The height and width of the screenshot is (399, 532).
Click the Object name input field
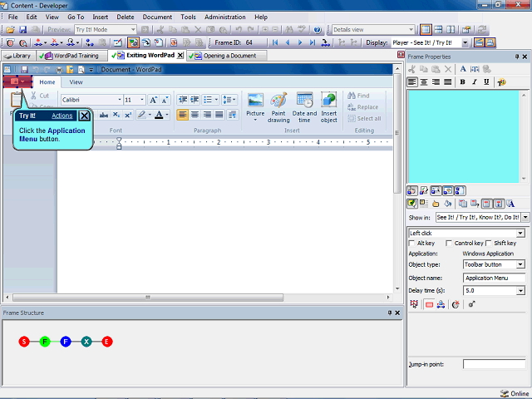[x=494, y=278]
